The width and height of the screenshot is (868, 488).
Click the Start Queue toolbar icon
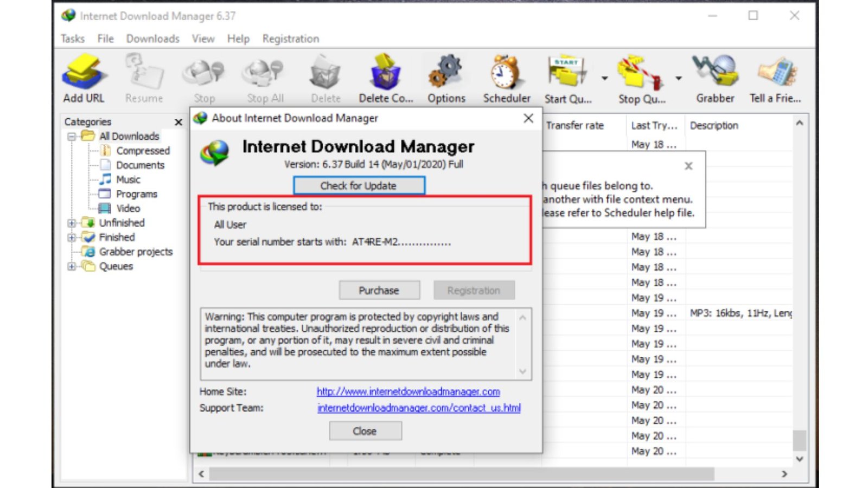567,79
